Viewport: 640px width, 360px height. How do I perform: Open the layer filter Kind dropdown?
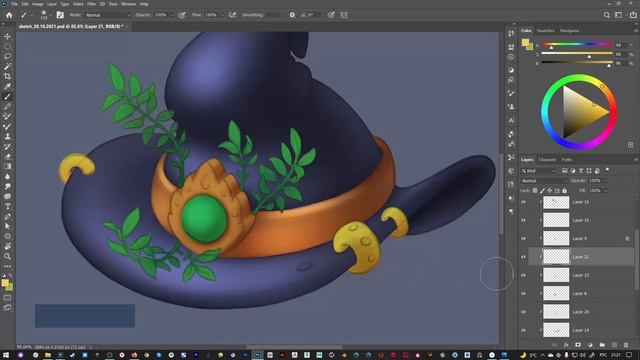click(x=539, y=171)
